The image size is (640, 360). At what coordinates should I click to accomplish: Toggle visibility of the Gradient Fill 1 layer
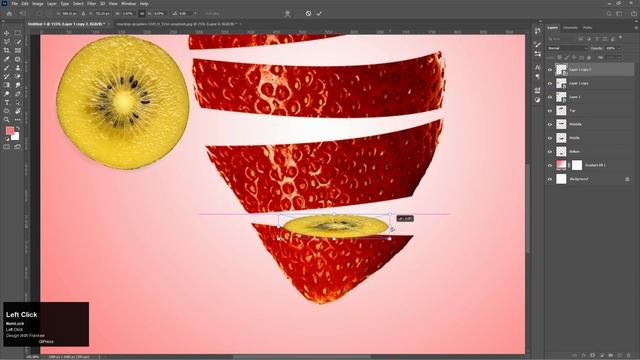[549, 165]
